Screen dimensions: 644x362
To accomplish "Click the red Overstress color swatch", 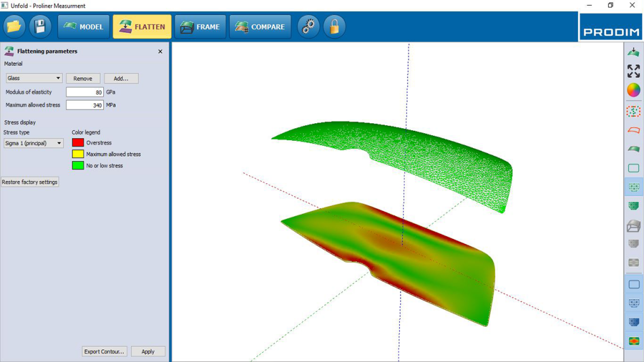I will 78,143.
